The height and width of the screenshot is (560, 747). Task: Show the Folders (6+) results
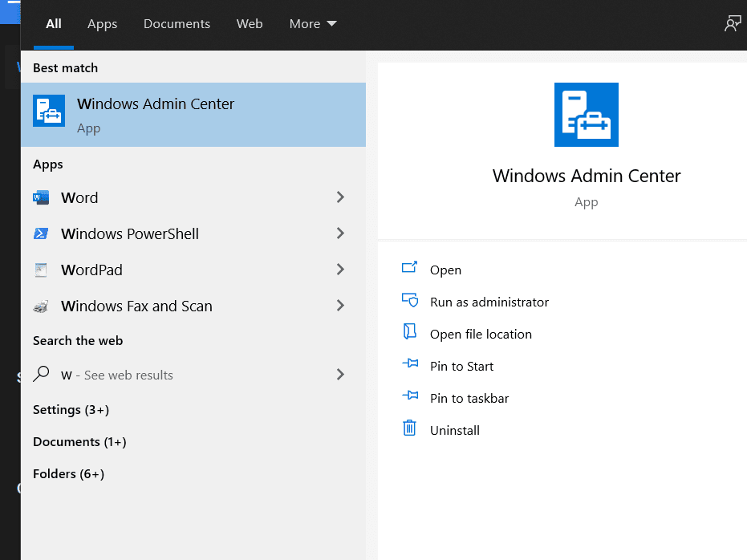(x=69, y=474)
